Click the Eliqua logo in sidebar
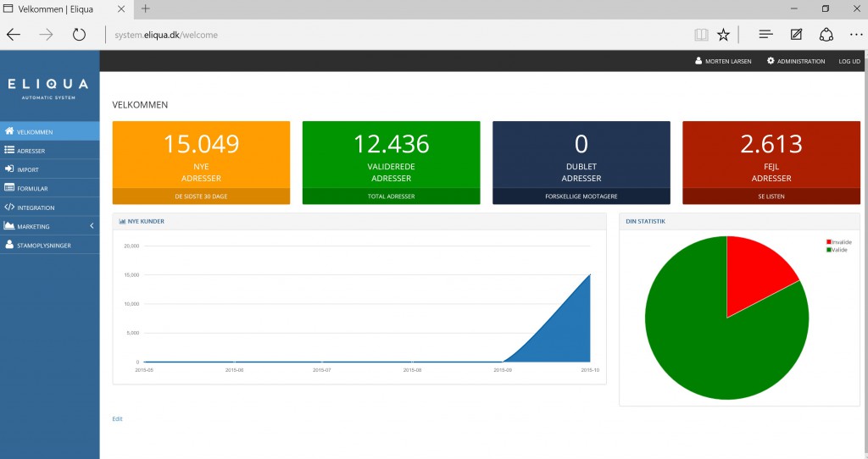The width and height of the screenshot is (868, 459). [x=48, y=88]
